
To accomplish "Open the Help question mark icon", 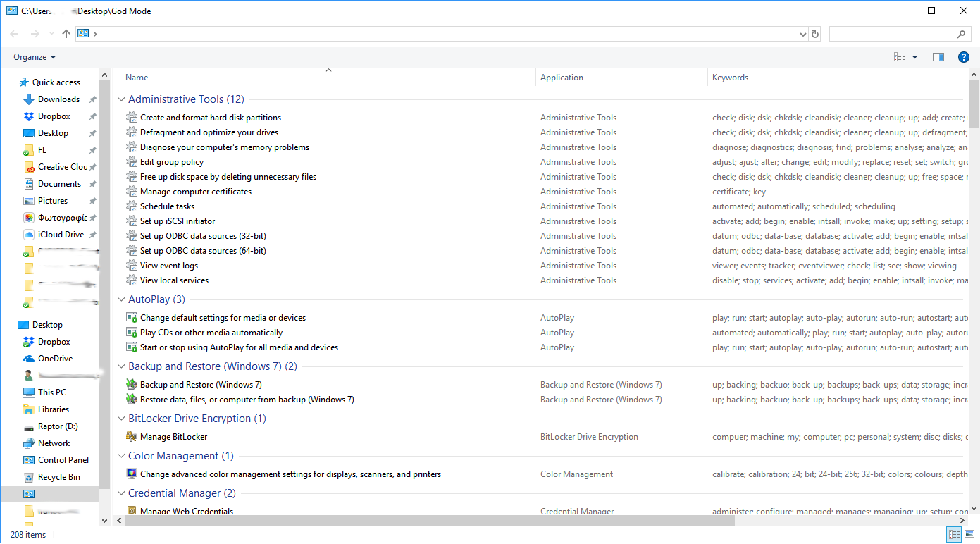I will pos(964,57).
